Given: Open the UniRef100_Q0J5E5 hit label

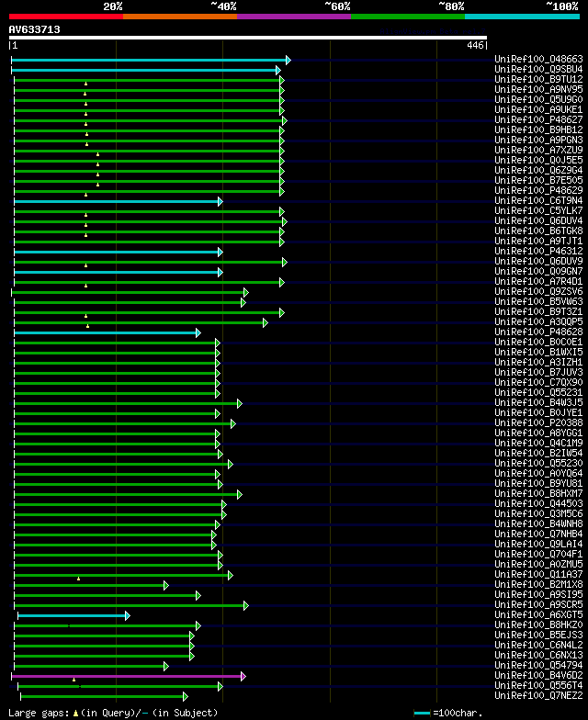Looking at the screenshot, I should coord(538,160).
